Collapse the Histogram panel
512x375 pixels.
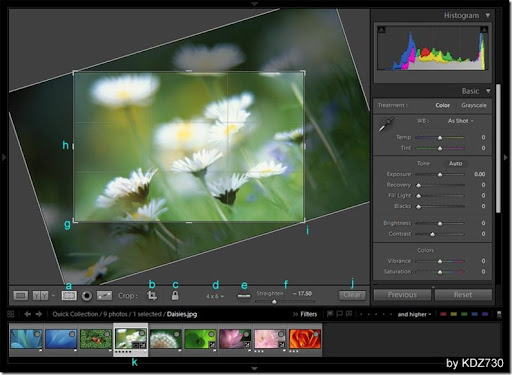[x=488, y=15]
